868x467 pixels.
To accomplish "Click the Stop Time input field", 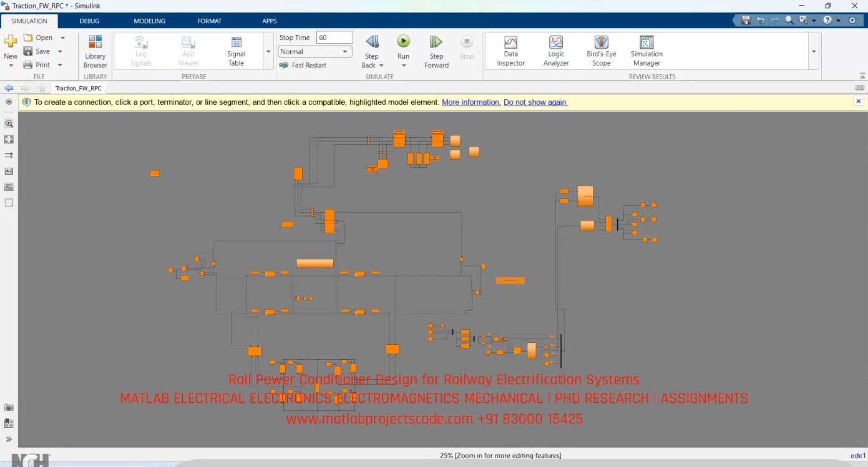I will pos(334,37).
